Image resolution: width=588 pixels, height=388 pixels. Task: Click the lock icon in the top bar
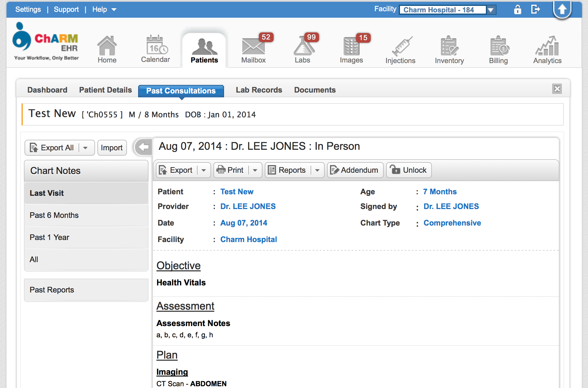tap(518, 9)
